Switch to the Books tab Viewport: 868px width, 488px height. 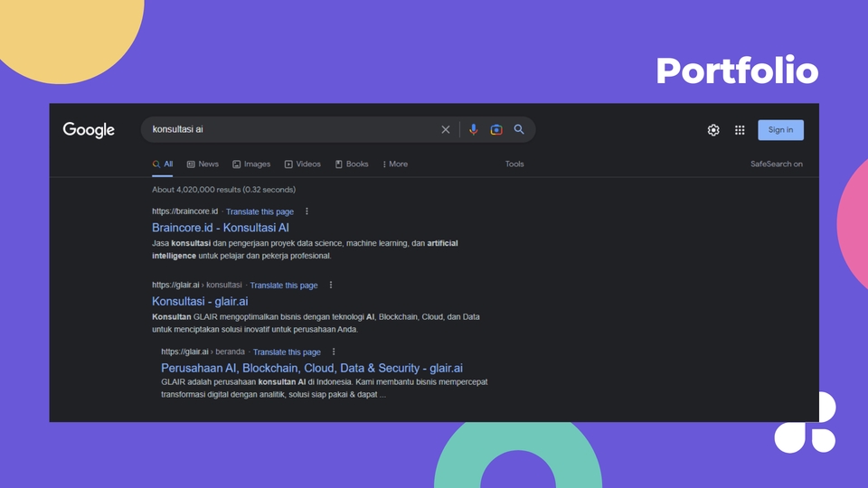[352, 164]
